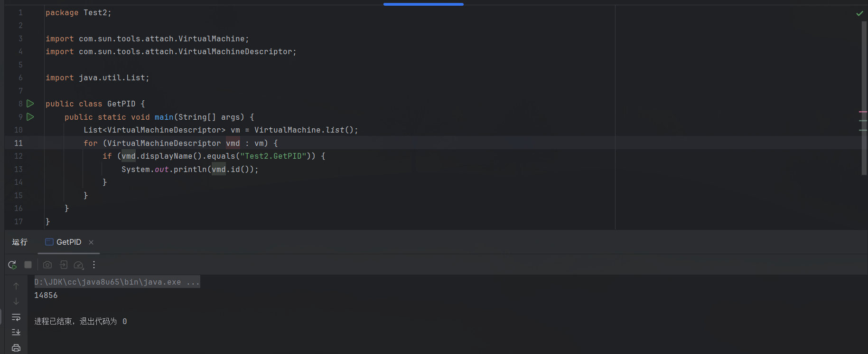The width and height of the screenshot is (868, 354).
Task: Stop the running process
Action: pos(28,265)
